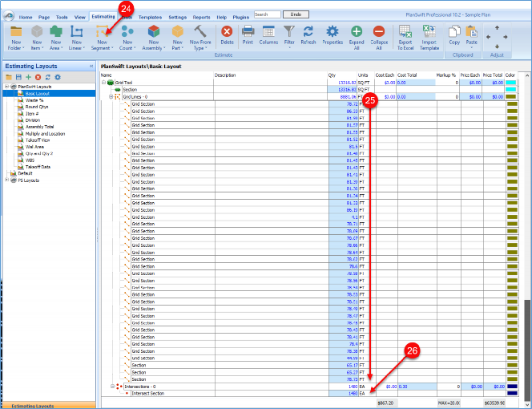This screenshot has width=532, height=409.
Task: Open the Settings ribbon tab
Action: pos(177,17)
